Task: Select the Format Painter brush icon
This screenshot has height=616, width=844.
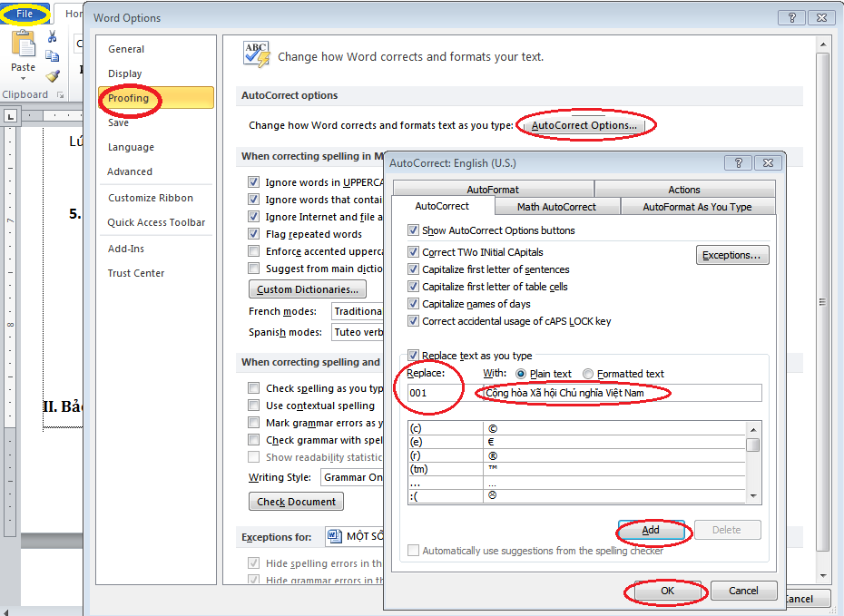Action: (53, 76)
